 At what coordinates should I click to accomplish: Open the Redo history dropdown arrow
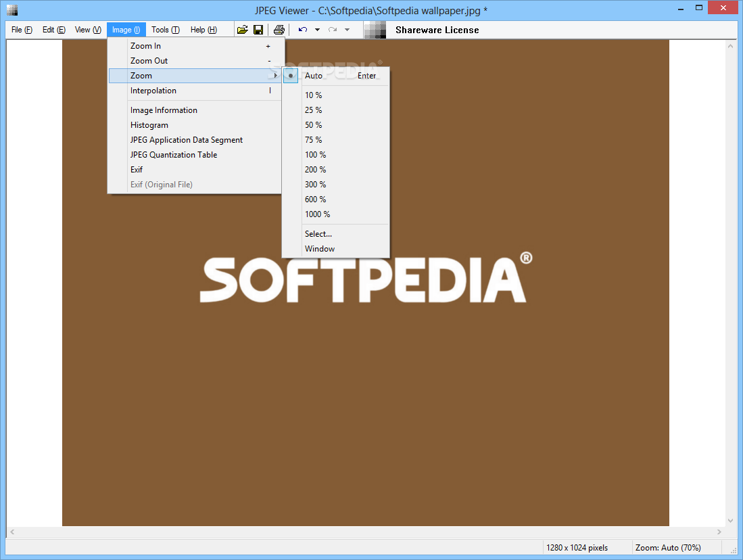tap(347, 30)
